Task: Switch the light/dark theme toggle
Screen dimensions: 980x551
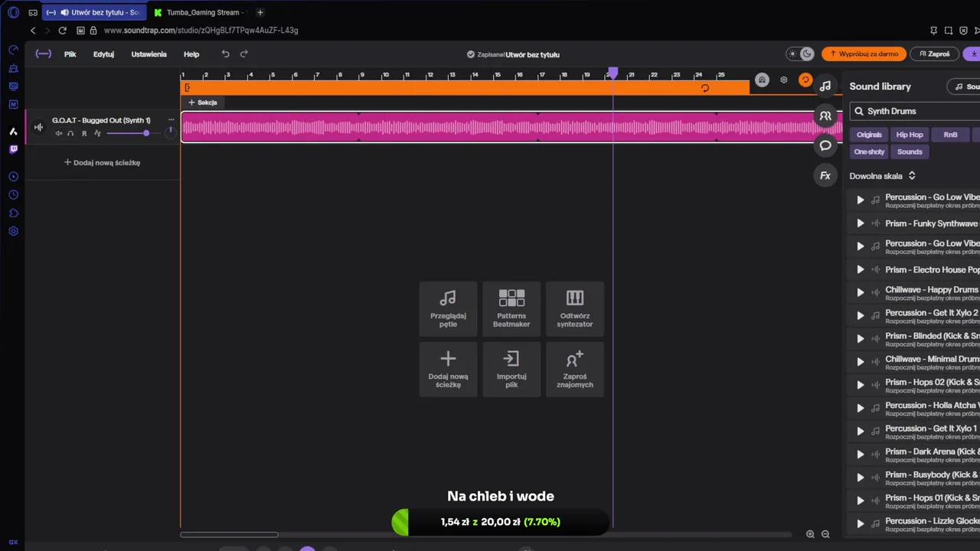Action: (x=800, y=54)
